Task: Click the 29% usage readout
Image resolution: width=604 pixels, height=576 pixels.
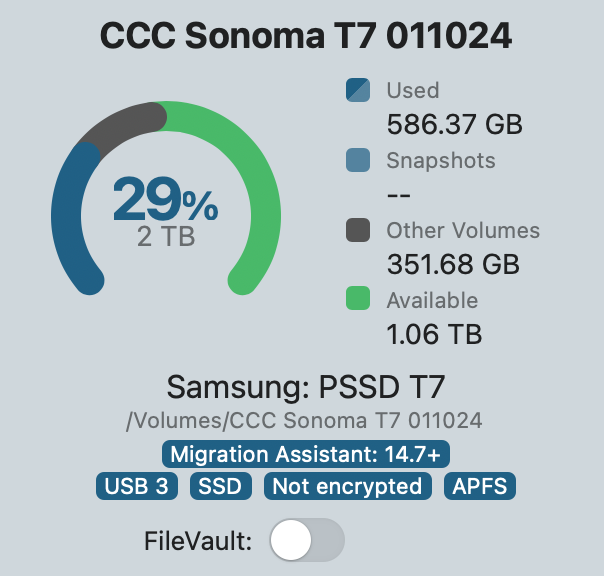Action: (x=165, y=200)
